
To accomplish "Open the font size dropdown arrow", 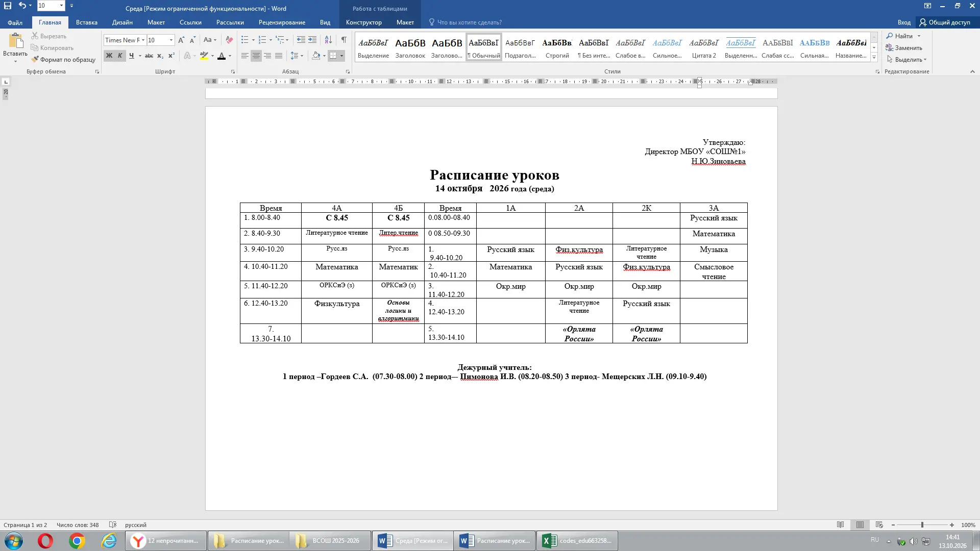I will [171, 40].
